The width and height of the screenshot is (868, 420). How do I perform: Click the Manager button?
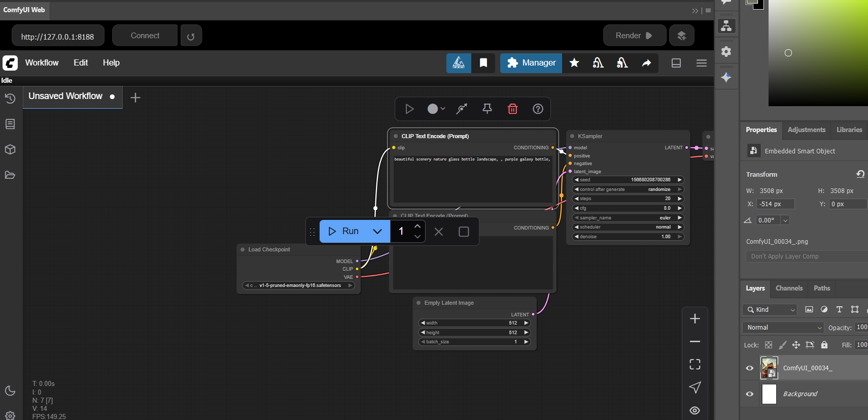[x=531, y=63]
